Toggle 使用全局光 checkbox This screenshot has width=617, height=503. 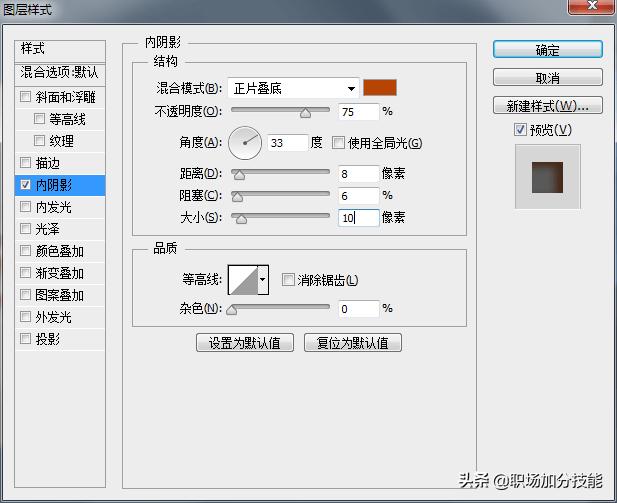click(338, 142)
